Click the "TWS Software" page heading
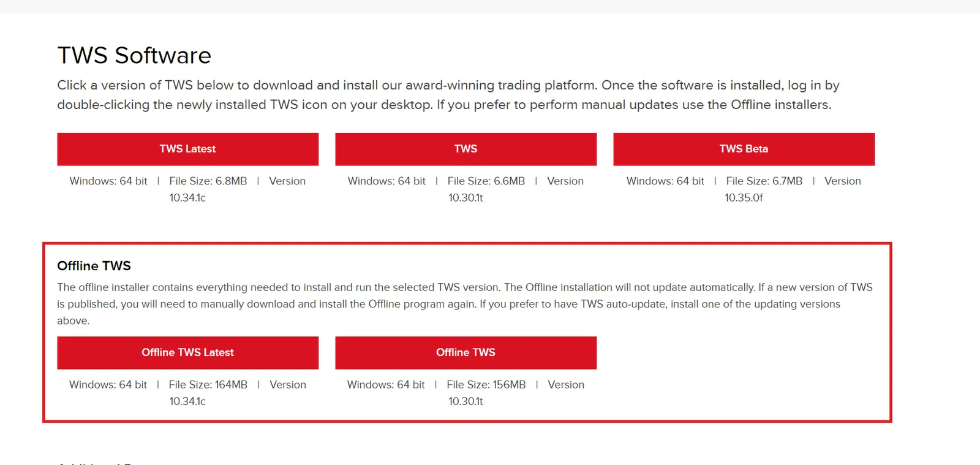 pos(134,55)
